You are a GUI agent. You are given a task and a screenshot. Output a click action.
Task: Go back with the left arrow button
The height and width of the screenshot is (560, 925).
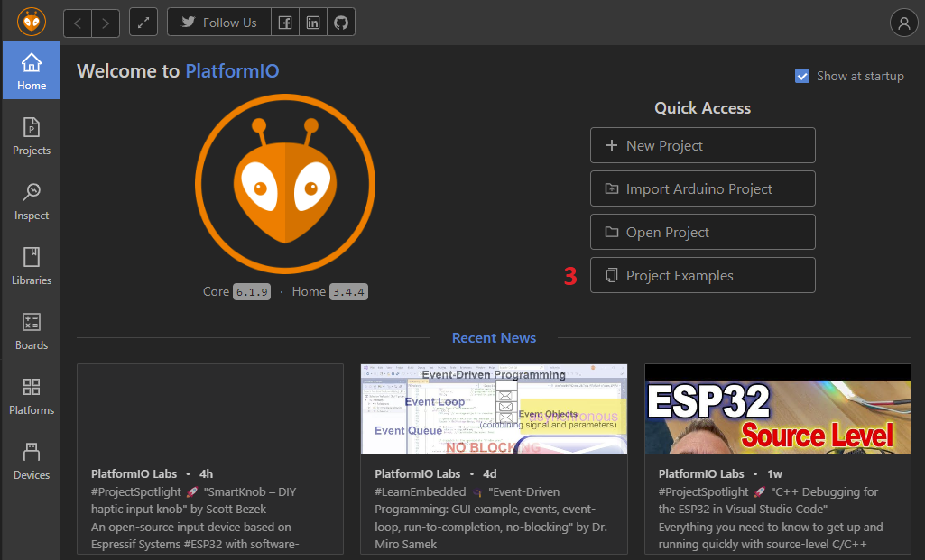[78, 23]
